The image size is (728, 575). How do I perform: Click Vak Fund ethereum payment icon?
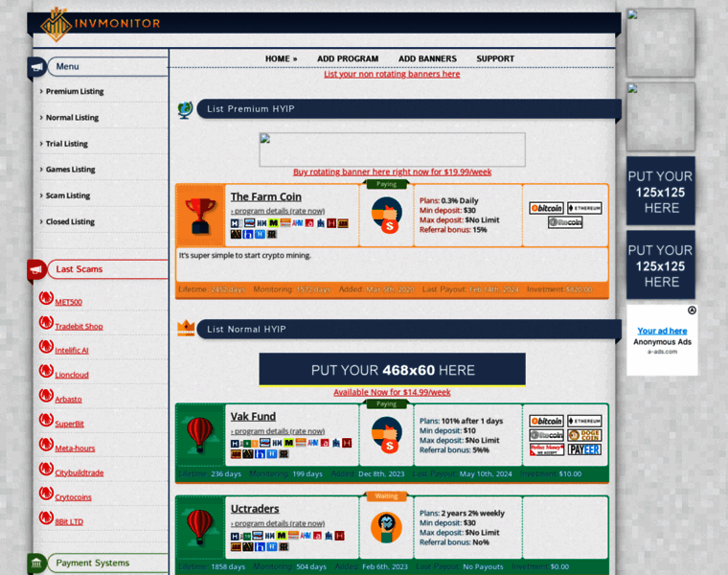pos(584,422)
